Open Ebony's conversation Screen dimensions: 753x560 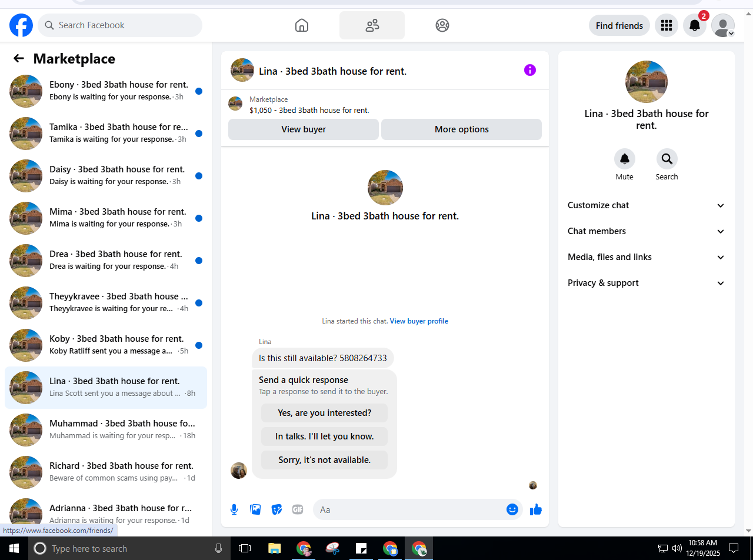(106, 91)
